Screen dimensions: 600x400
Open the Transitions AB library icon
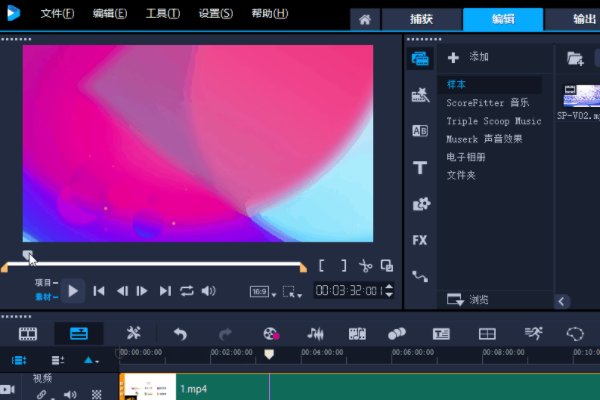click(x=420, y=131)
